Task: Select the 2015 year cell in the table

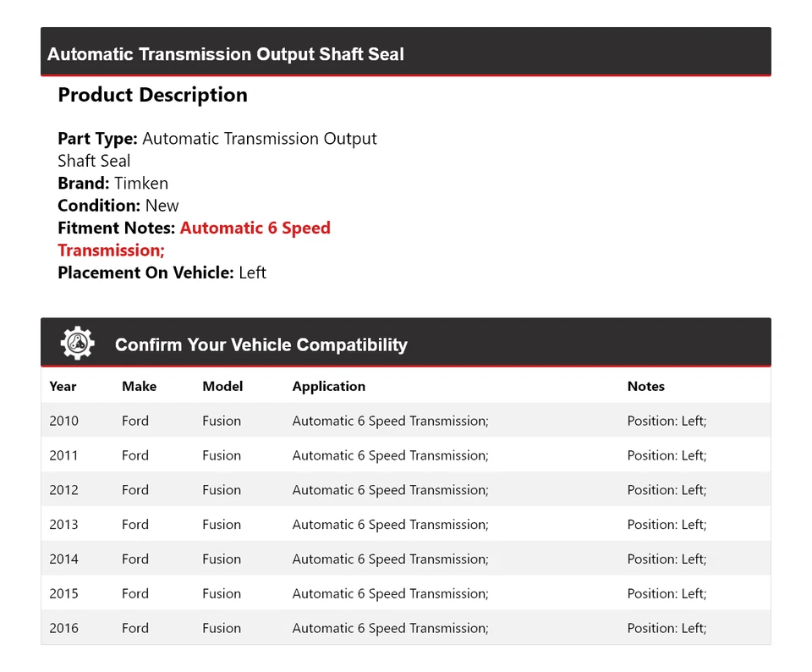Action: click(63, 594)
